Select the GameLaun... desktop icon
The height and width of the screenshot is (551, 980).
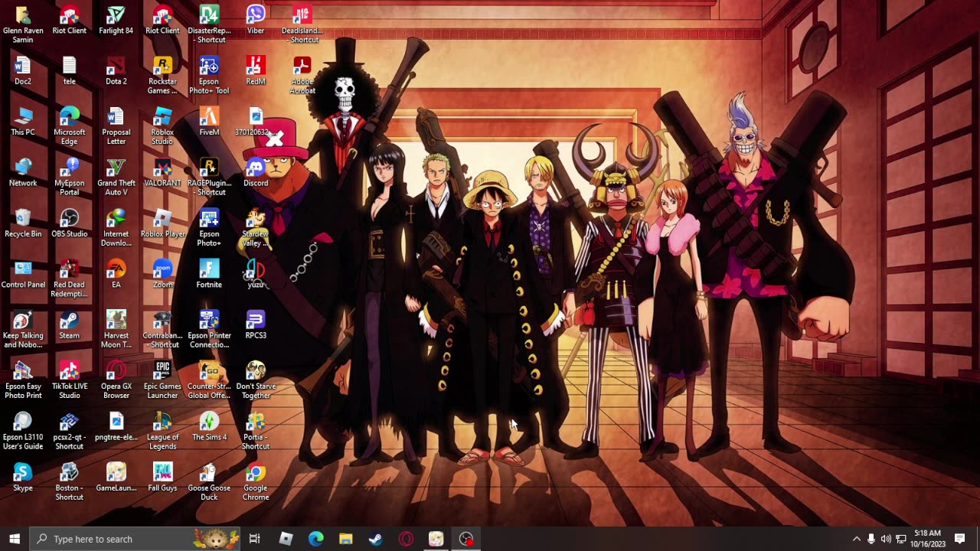click(x=116, y=477)
